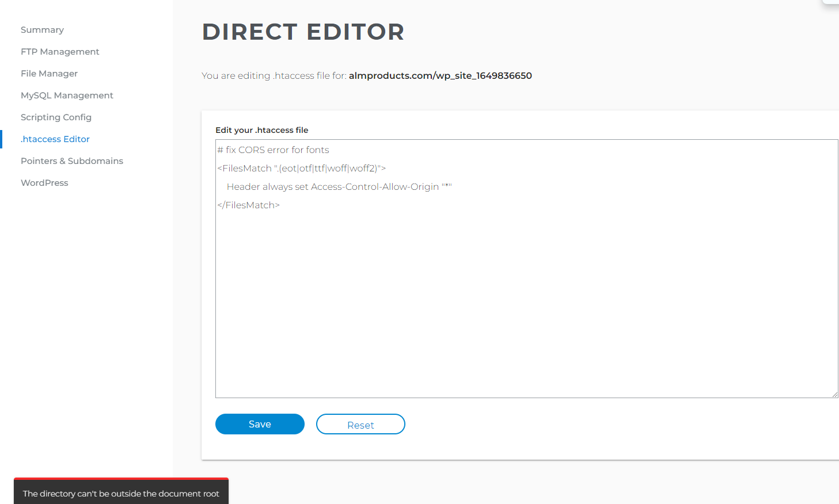The height and width of the screenshot is (504, 839).
Task: Open File Manager in sidebar
Action: pyautogui.click(x=49, y=74)
